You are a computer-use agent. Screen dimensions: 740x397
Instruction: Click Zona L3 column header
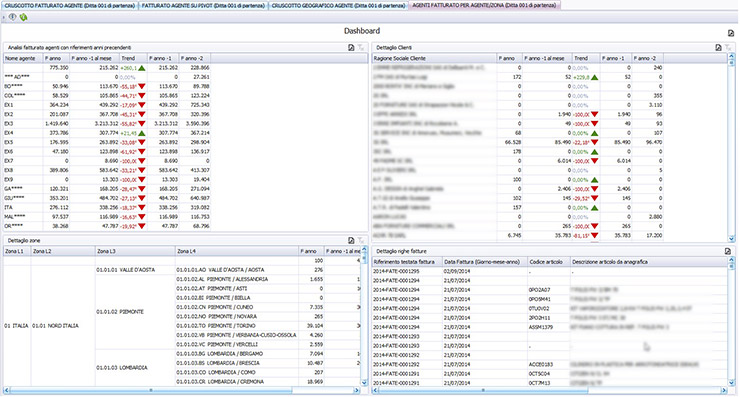[135, 252]
